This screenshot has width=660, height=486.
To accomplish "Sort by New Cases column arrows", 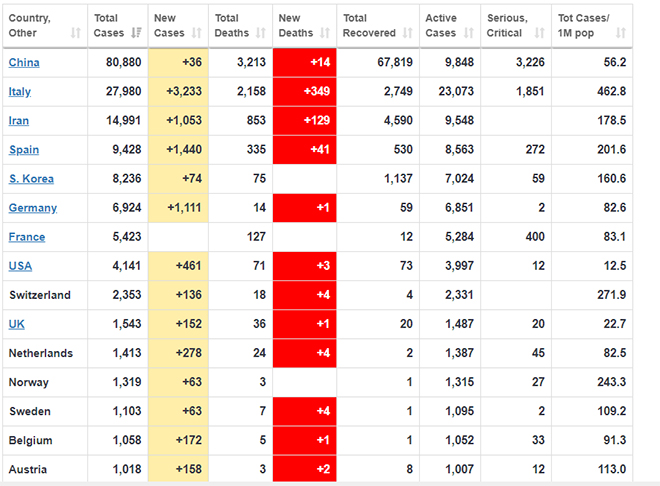I will 197,33.
